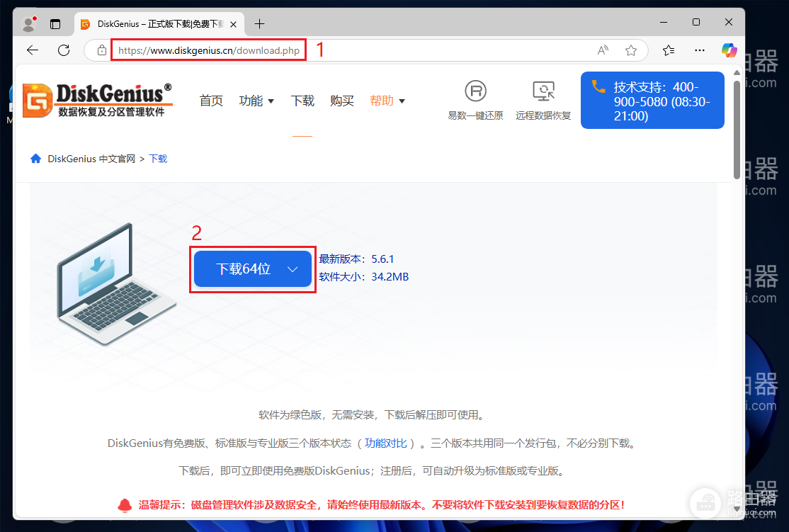
Task: Maximize the browser window
Action: click(x=696, y=22)
